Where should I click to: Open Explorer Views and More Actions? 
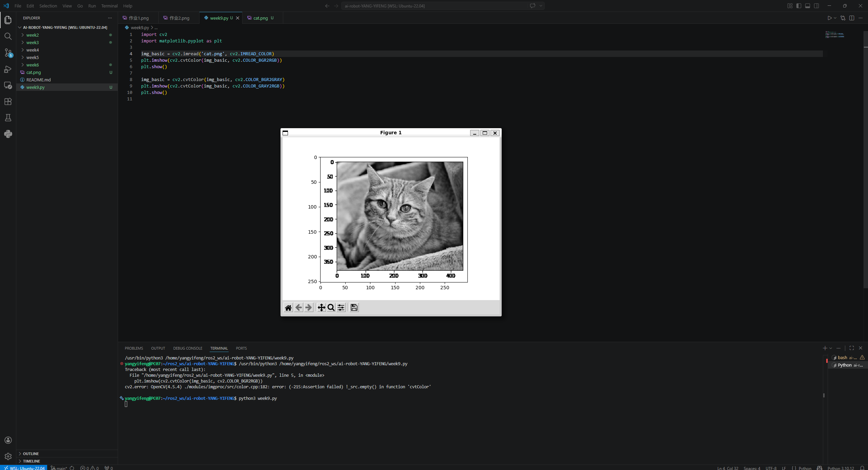[x=110, y=18]
